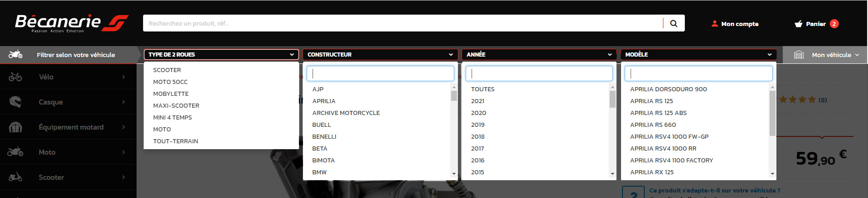
Task: Open the MODÈLE dropdown
Action: point(699,54)
